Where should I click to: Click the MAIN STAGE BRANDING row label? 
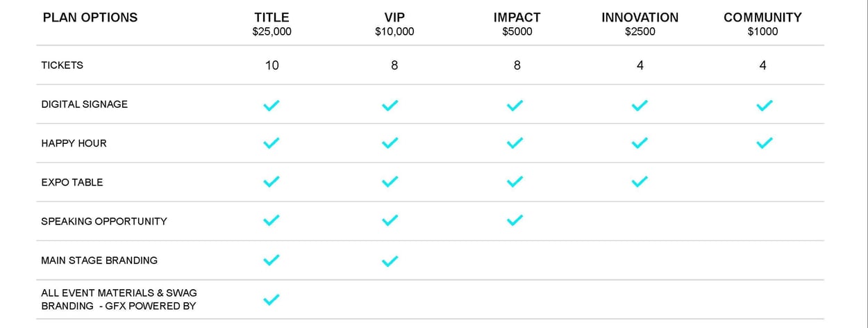click(99, 261)
